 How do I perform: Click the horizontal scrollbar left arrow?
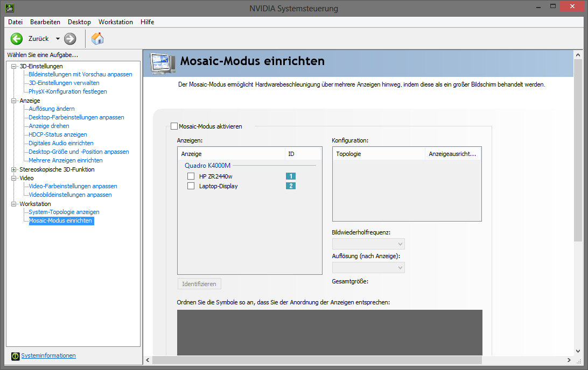[x=148, y=360]
